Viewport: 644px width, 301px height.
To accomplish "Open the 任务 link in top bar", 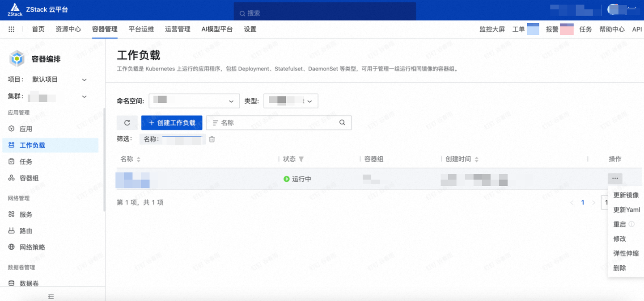I will [x=585, y=29].
